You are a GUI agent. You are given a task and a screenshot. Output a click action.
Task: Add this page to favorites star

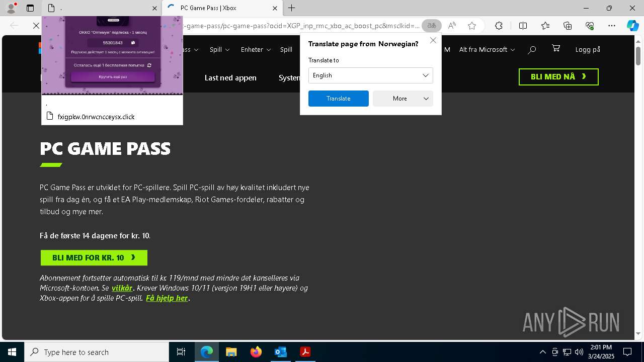471,26
